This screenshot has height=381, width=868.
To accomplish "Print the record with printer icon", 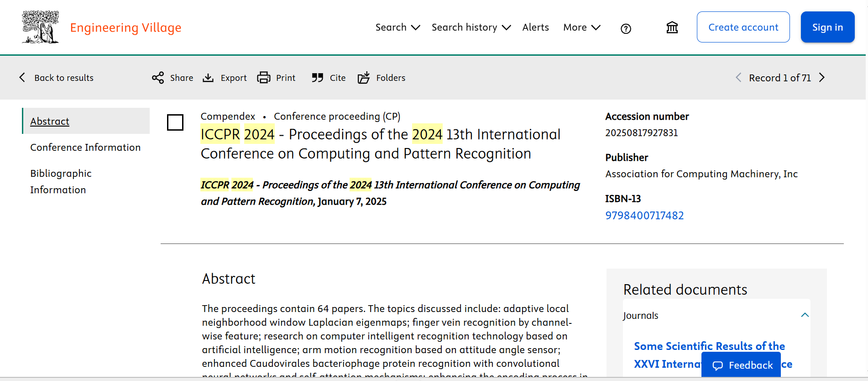I will pos(264,78).
